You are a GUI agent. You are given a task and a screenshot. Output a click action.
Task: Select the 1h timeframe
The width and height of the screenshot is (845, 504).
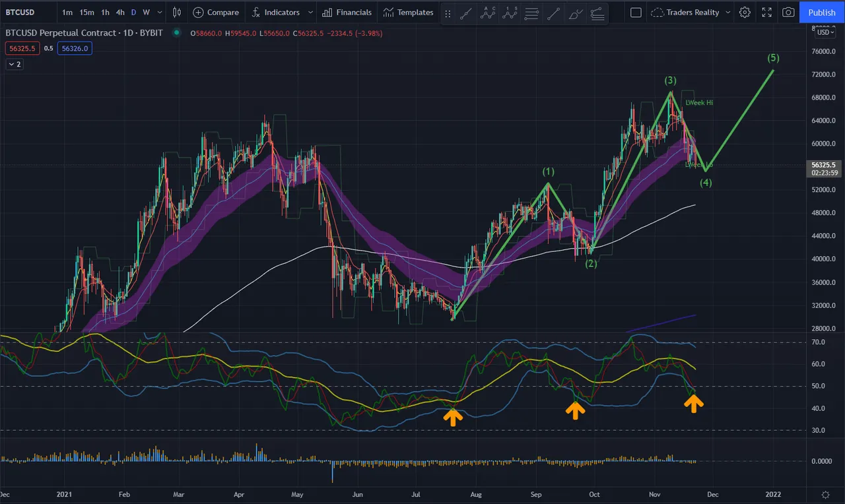[x=105, y=12]
